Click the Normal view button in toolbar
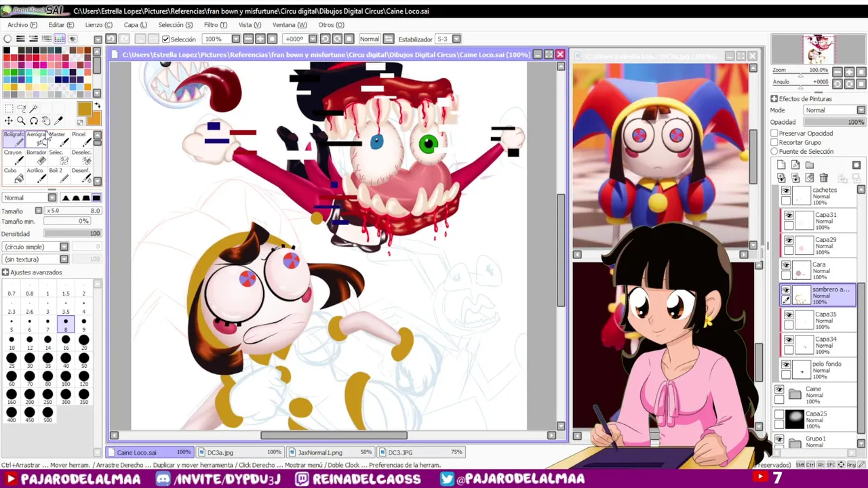 click(370, 39)
